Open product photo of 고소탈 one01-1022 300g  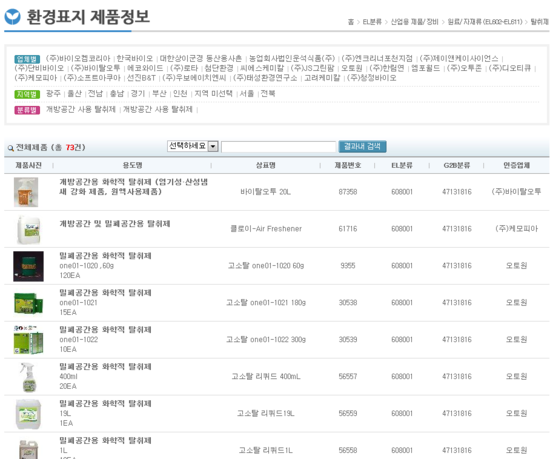click(28, 340)
